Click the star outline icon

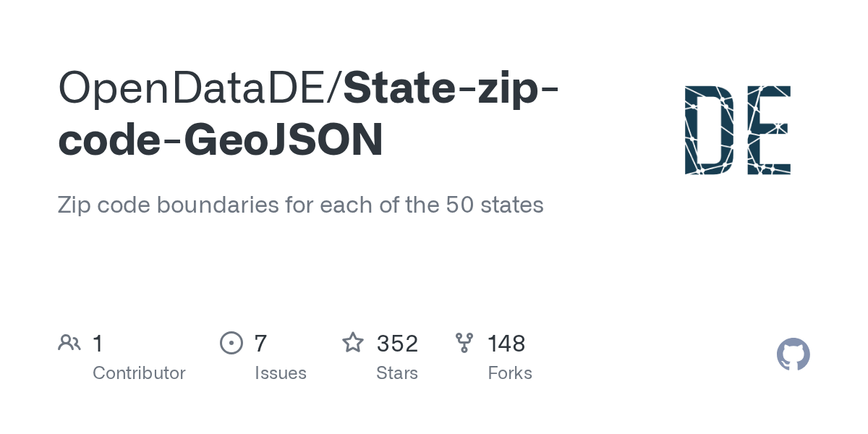[x=353, y=343]
